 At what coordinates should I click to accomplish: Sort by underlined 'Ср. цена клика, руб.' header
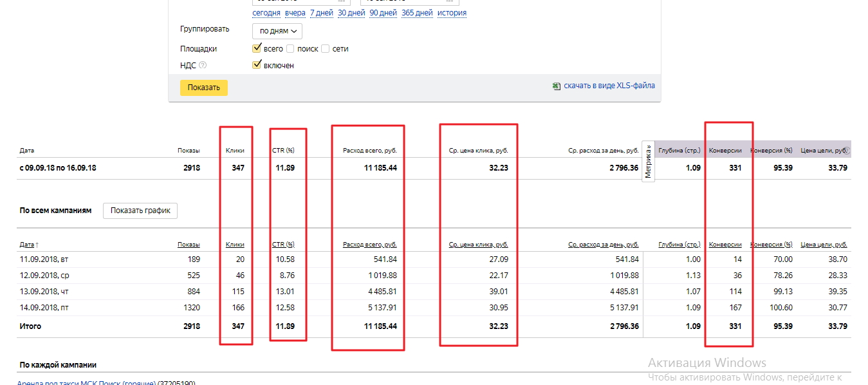click(x=479, y=245)
